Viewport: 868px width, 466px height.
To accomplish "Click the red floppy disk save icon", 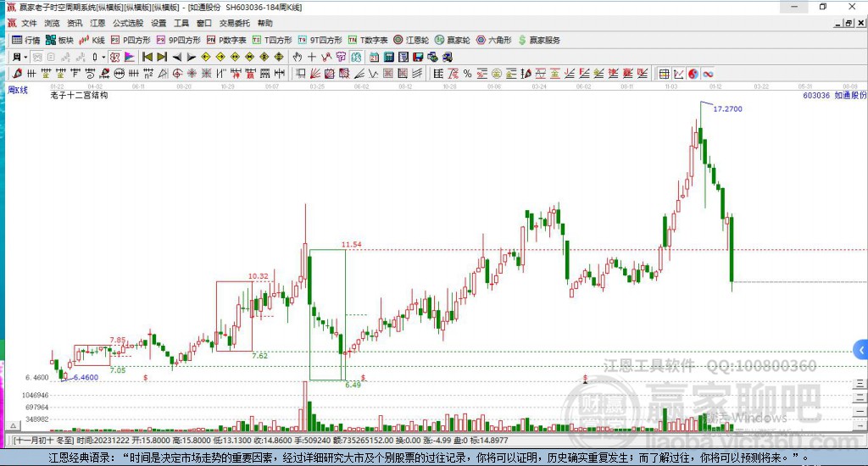I will point(418,57).
